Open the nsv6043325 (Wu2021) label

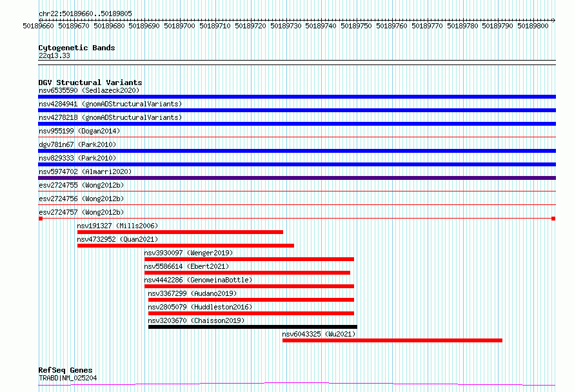coord(319,334)
